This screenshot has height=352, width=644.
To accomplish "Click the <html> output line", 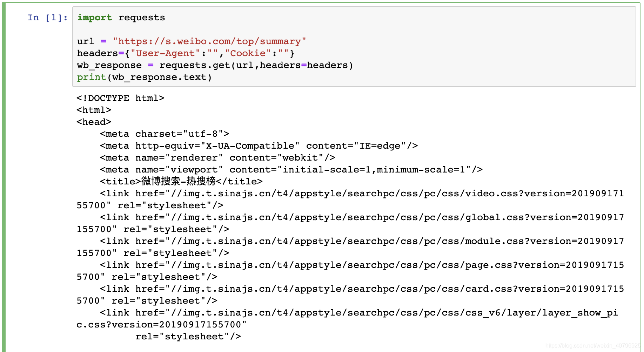I will [94, 110].
